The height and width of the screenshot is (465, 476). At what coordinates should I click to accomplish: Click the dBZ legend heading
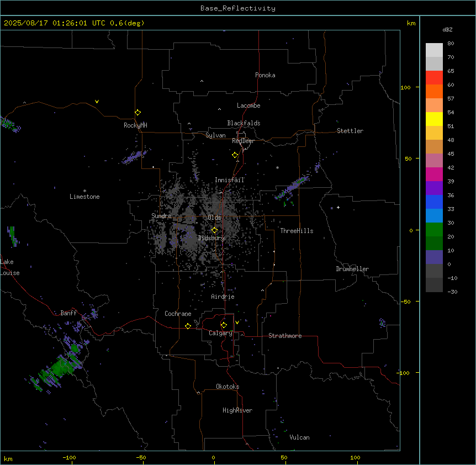coord(447,30)
